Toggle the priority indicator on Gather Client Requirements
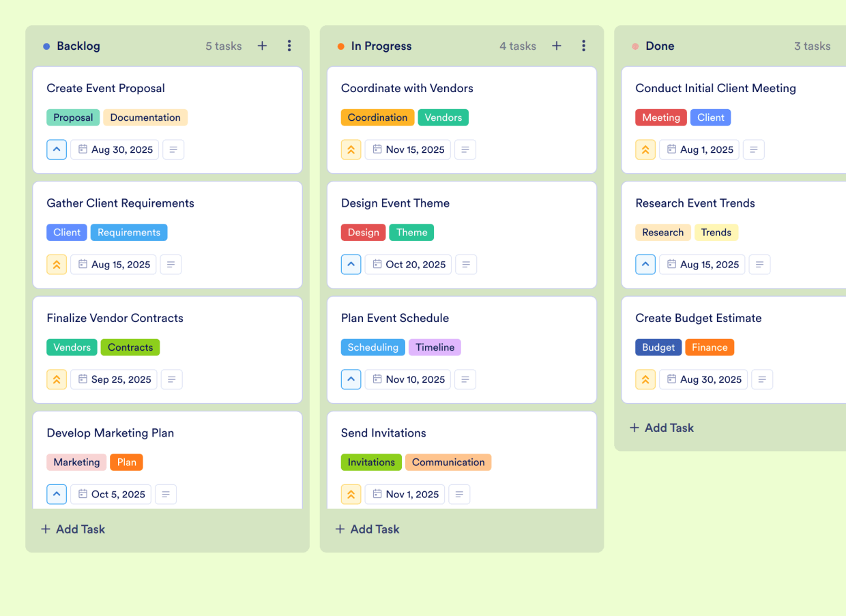 [x=57, y=264]
